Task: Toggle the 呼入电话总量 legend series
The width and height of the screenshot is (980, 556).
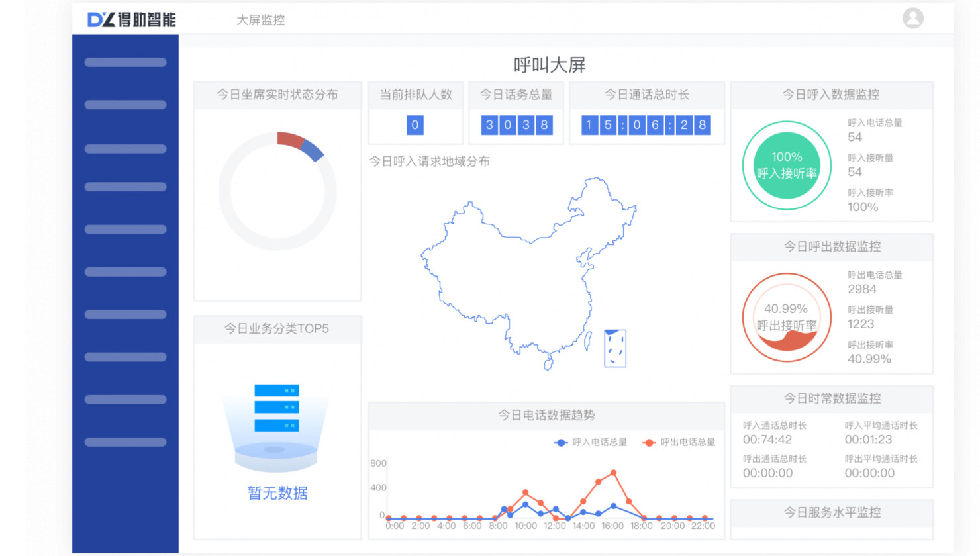Action: click(591, 442)
